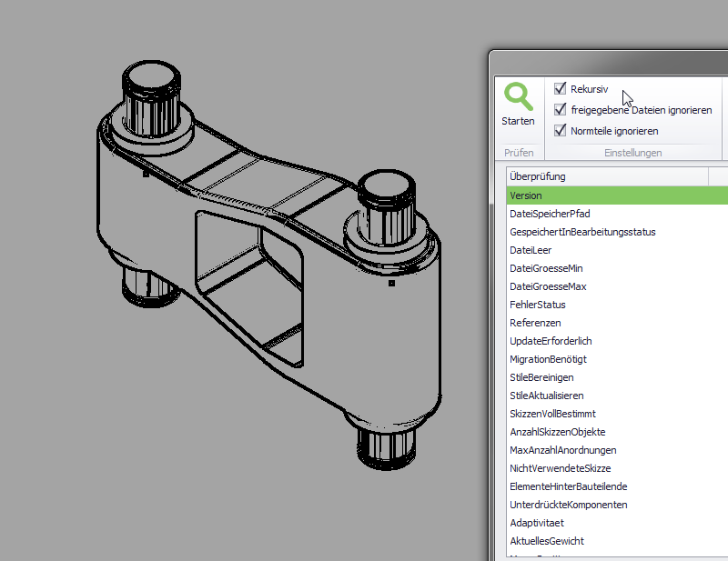The height and width of the screenshot is (561, 728).
Task: Select the UnterdrückteKomponenten entry
Action: [617, 505]
